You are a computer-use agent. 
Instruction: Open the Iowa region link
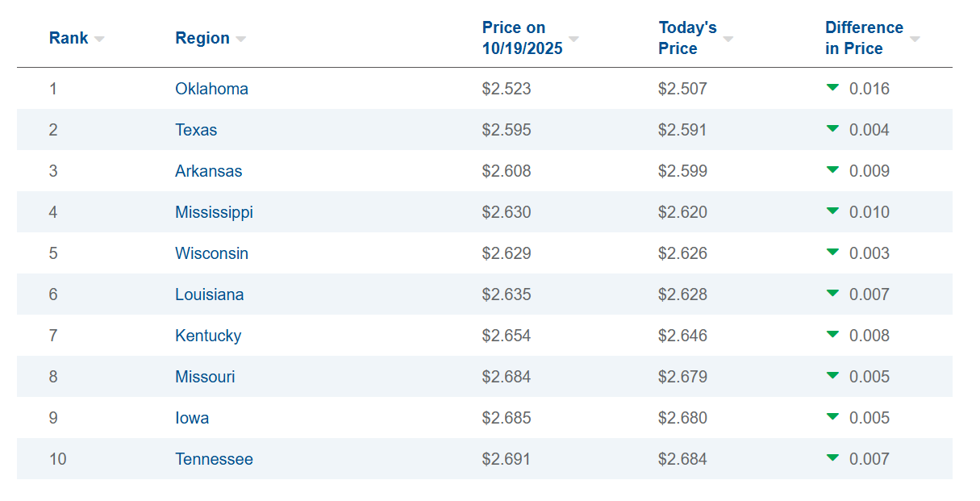(192, 418)
